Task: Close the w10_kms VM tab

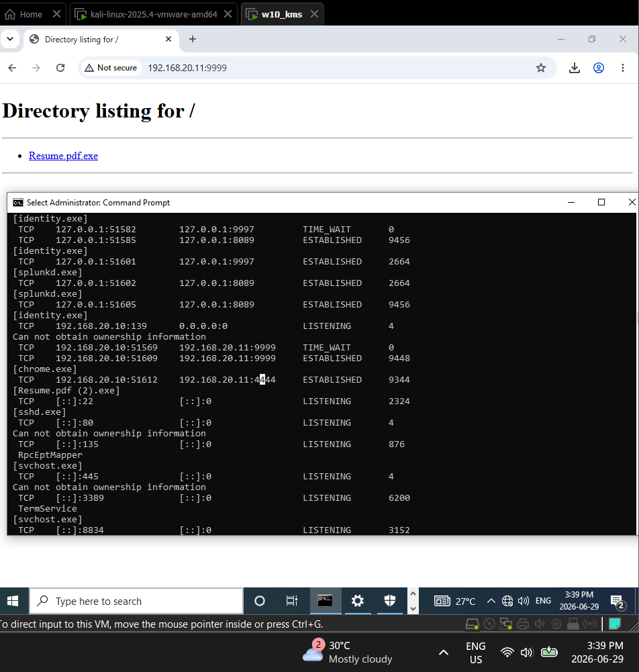Action: tap(315, 14)
